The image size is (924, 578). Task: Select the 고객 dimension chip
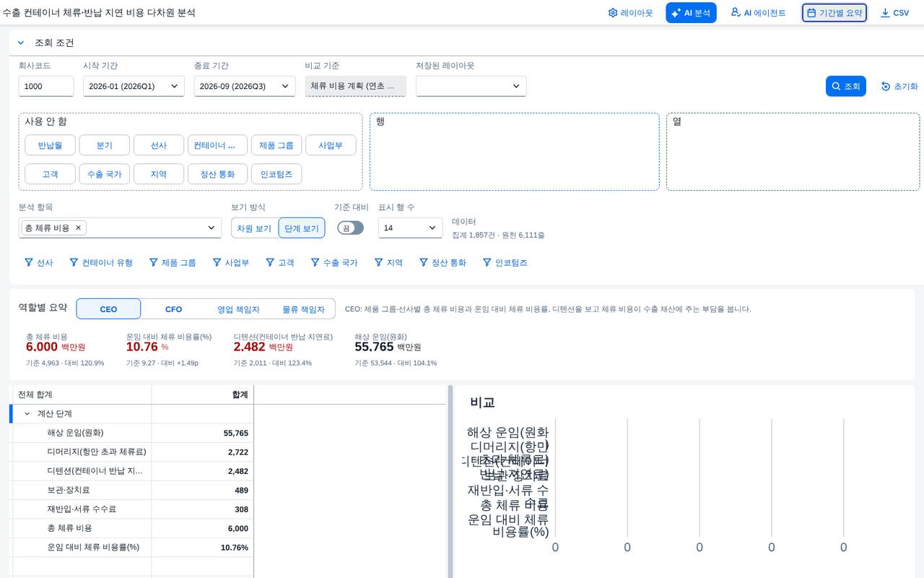[x=50, y=174]
